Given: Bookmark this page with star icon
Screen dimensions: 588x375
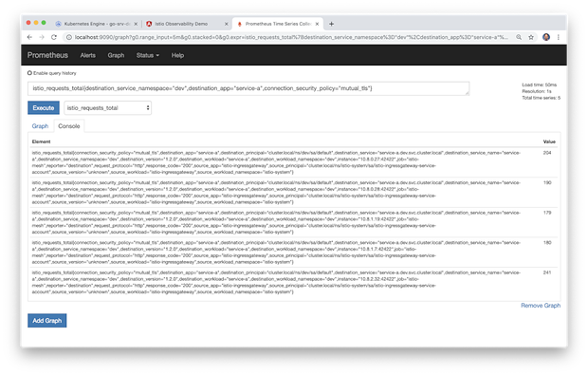Looking at the screenshot, I should pos(531,37).
